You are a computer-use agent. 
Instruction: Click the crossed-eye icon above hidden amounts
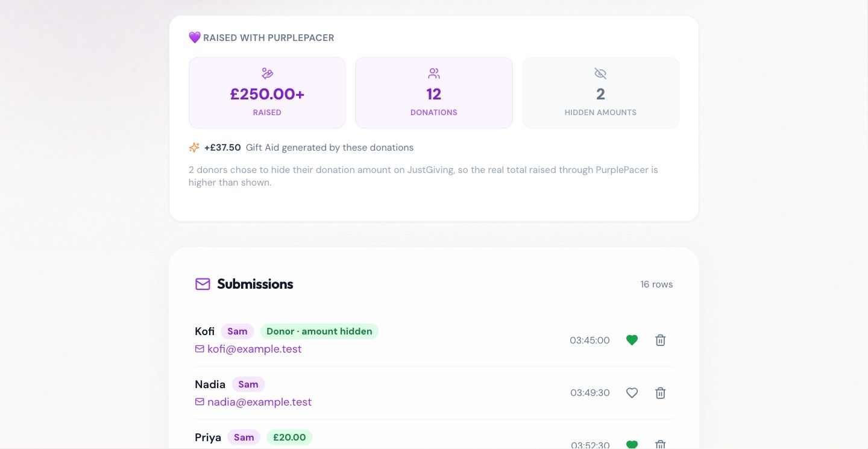click(x=600, y=74)
